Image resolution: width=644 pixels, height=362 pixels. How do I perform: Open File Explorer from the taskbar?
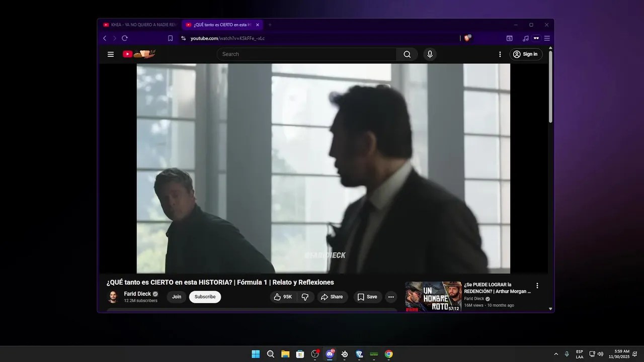(x=285, y=354)
